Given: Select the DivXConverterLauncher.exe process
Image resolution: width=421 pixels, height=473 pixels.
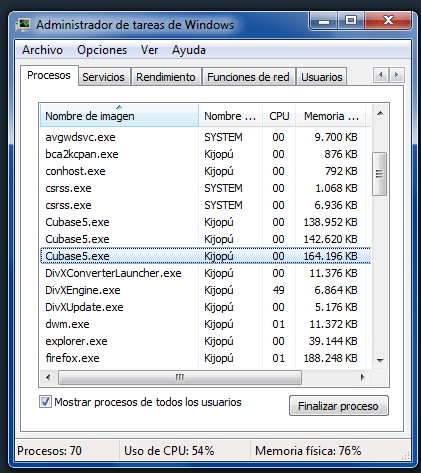Looking at the screenshot, I should [205, 273].
